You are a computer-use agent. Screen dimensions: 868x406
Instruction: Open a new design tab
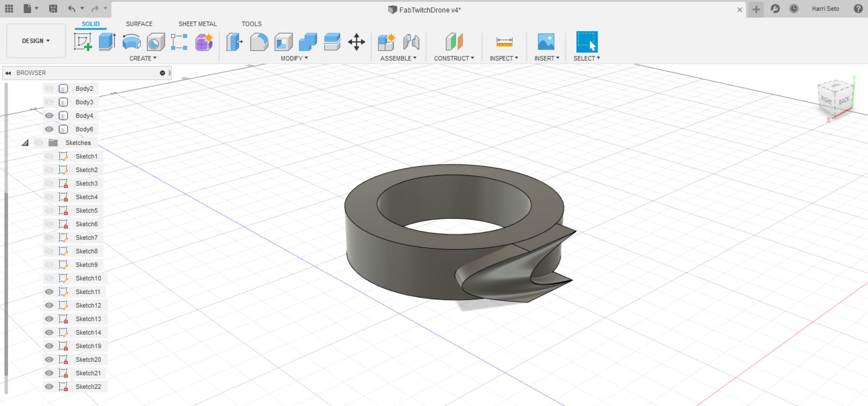coord(756,9)
